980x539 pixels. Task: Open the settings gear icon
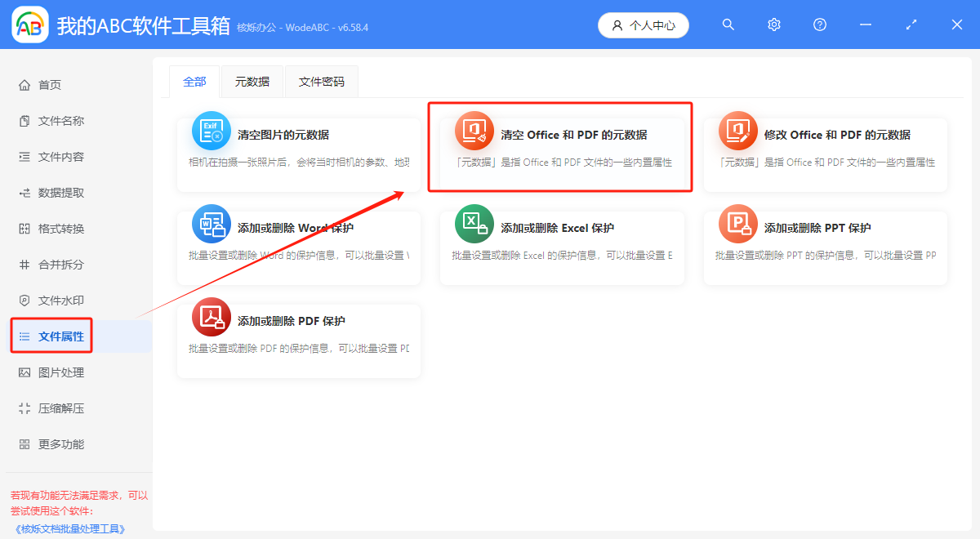tap(774, 24)
